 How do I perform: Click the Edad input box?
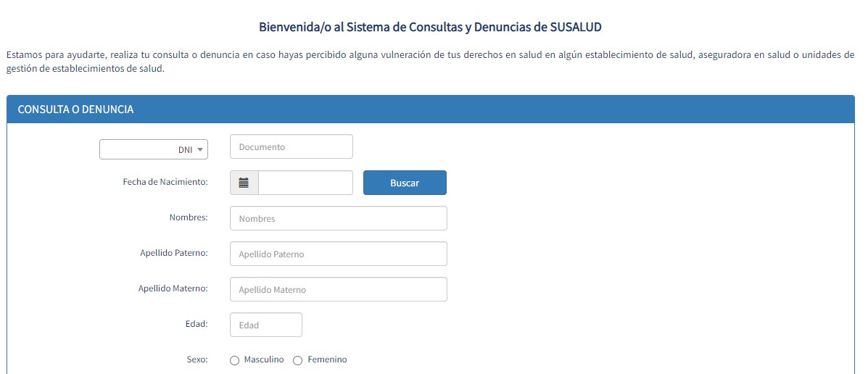pyautogui.click(x=265, y=325)
